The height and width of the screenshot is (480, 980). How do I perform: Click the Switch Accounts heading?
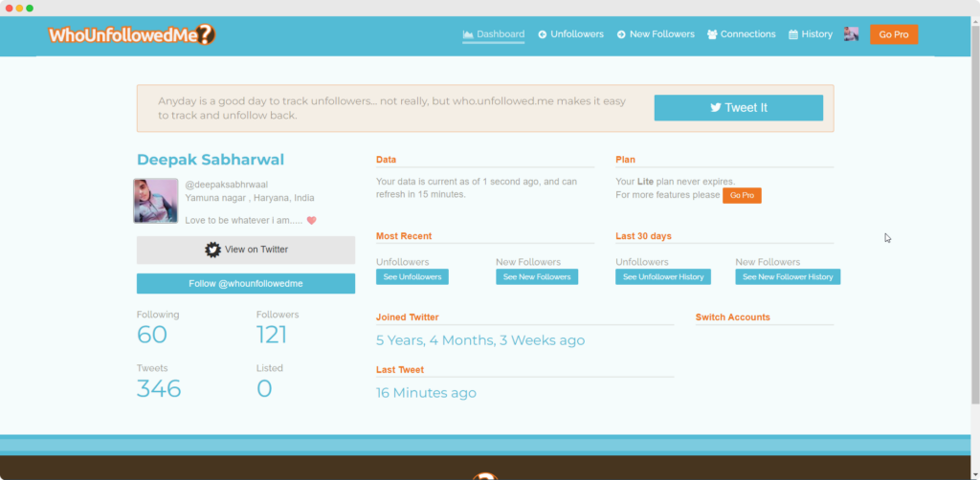(732, 317)
